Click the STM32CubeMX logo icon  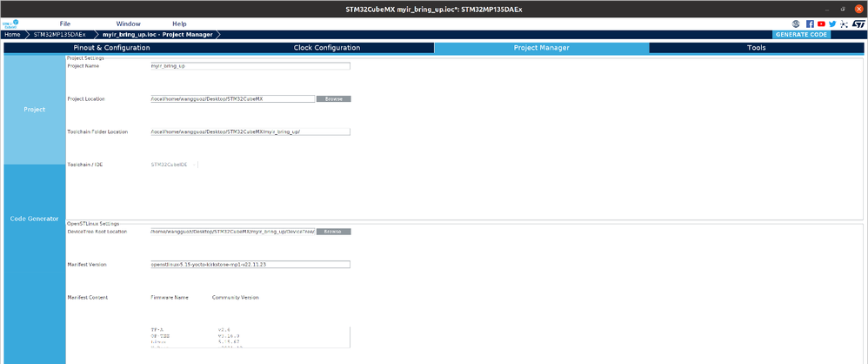[10, 24]
